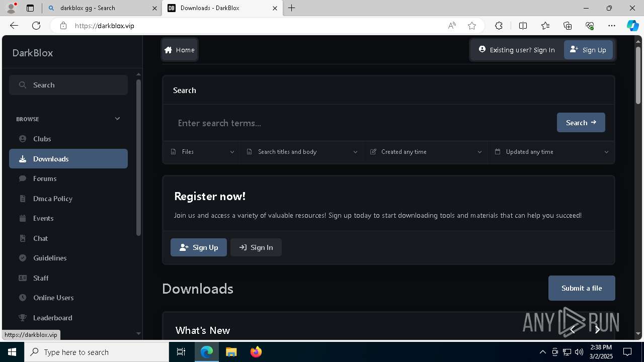Click the Edge profile avatar icon
This screenshot has width=644, height=362.
point(11,8)
